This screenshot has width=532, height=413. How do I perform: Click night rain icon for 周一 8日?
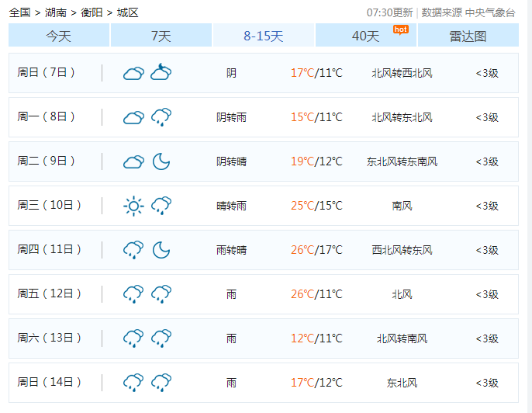tap(161, 117)
